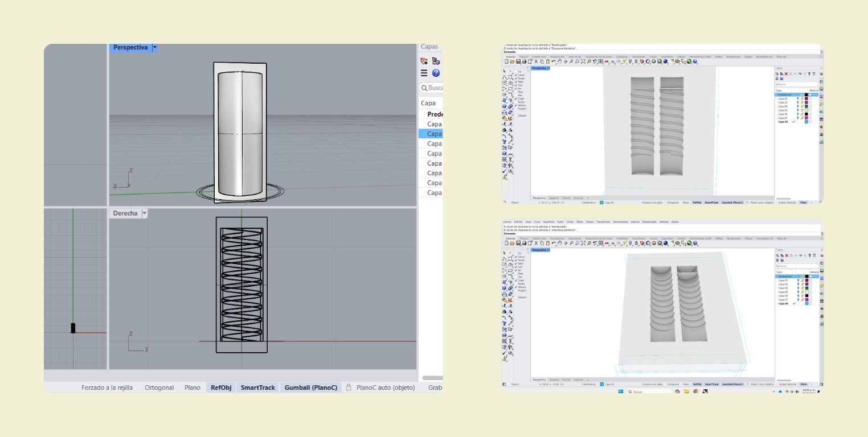Lock Capa 04 via padlock icon, upper small window
Viewport: 868px width, 437px height.
click(802, 106)
